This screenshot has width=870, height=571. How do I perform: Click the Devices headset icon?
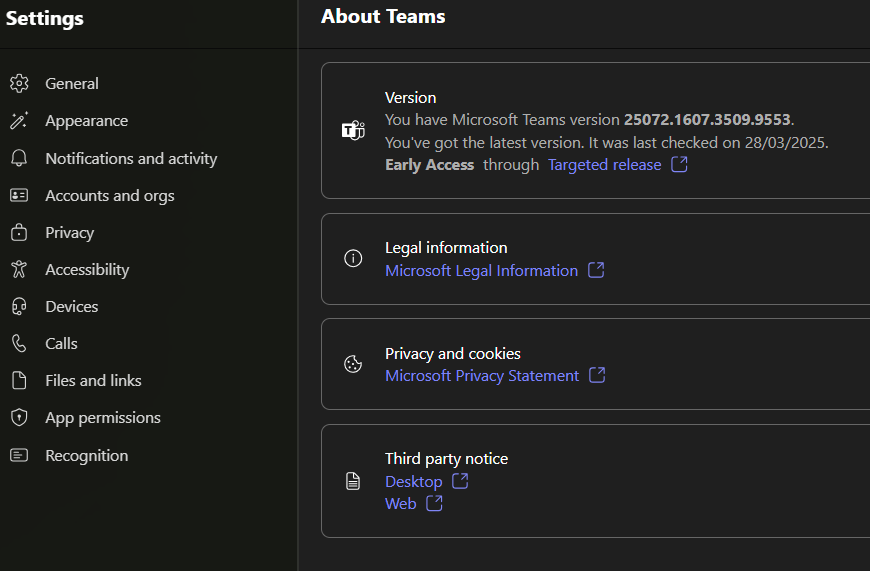[x=19, y=307]
